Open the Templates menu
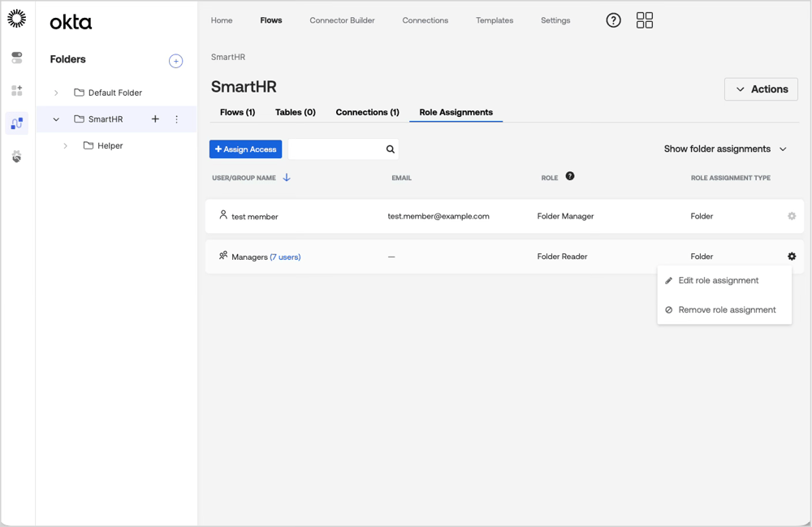Image resolution: width=812 pixels, height=527 pixels. (495, 20)
